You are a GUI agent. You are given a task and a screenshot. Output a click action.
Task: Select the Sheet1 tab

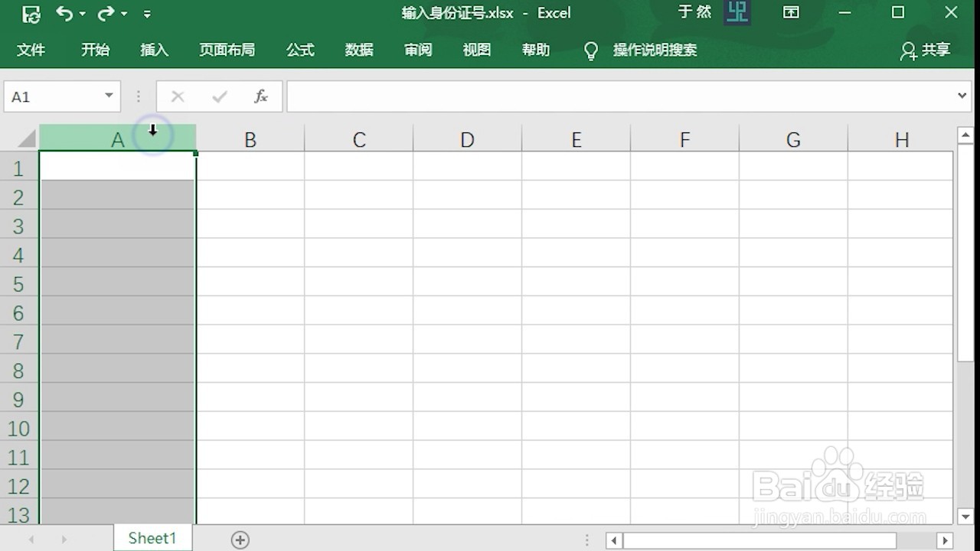(x=152, y=538)
